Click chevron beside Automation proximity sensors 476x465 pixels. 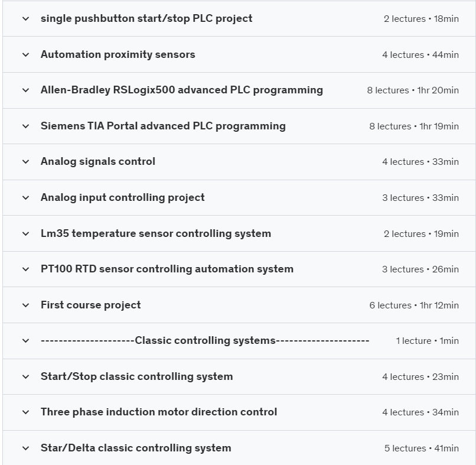[x=25, y=55]
